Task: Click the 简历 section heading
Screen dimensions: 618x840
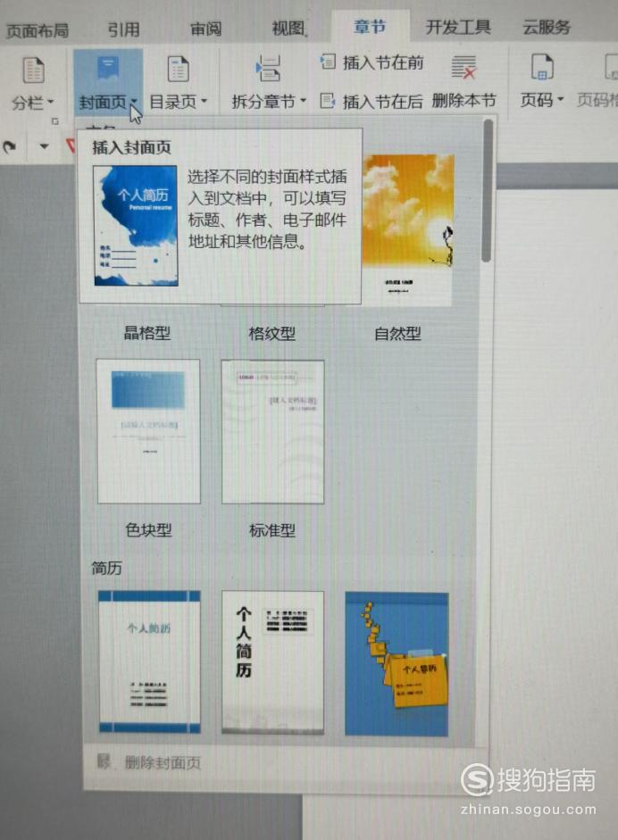Action: click(106, 568)
